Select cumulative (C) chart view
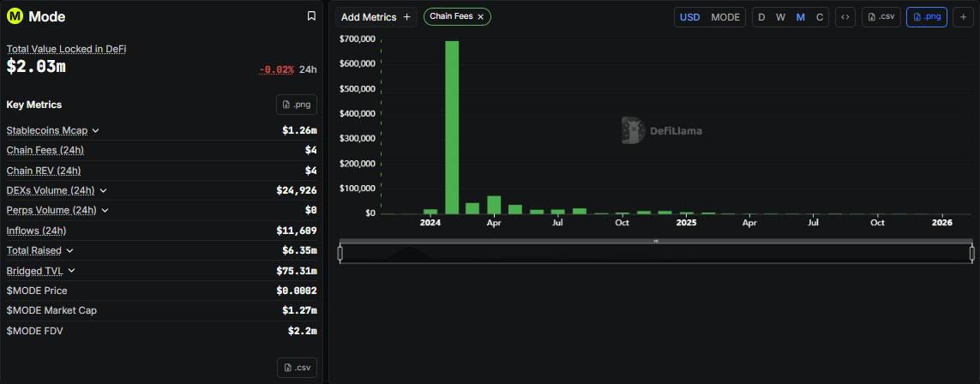The width and height of the screenshot is (980, 384). (820, 17)
